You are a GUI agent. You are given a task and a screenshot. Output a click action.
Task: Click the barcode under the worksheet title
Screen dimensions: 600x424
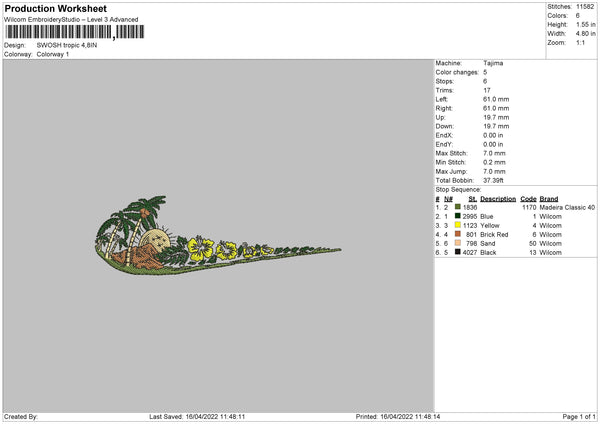click(75, 32)
